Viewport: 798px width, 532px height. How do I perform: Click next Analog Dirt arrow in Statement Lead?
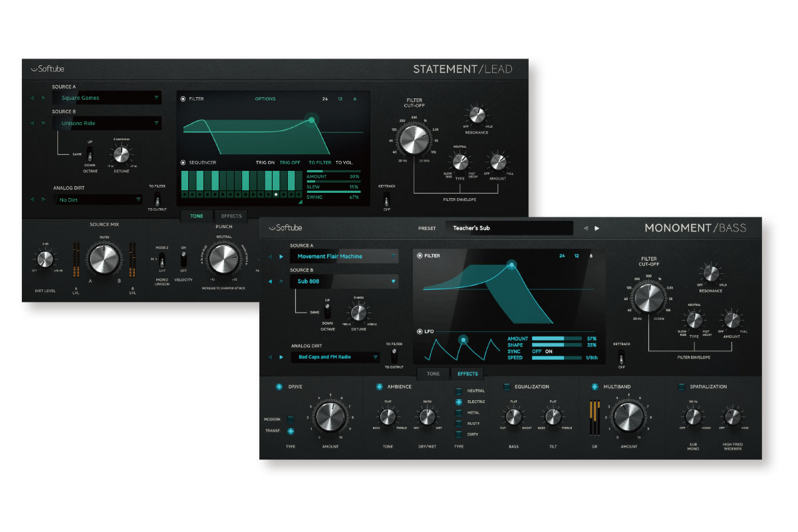pos(43,199)
